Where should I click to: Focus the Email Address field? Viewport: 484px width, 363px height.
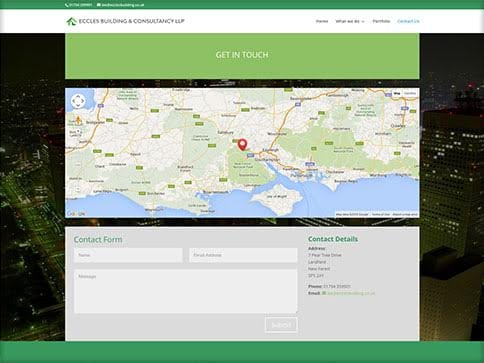point(243,255)
